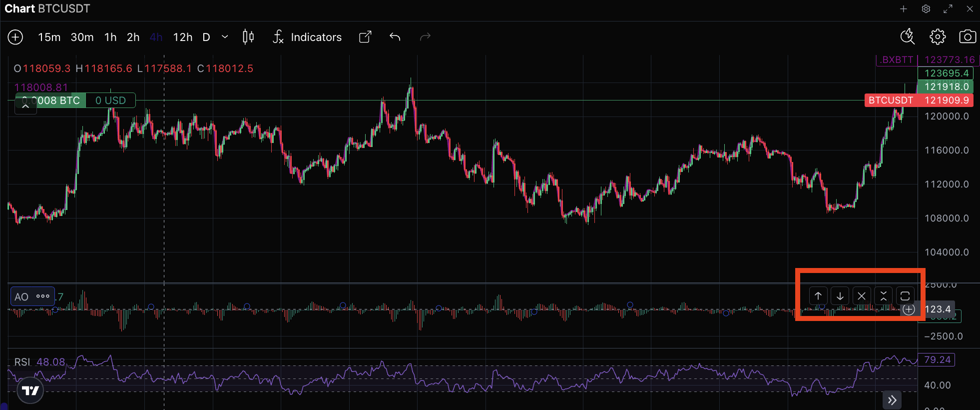980x410 pixels.
Task: Open chart settings gear in chart toolbar
Action: click(x=937, y=37)
